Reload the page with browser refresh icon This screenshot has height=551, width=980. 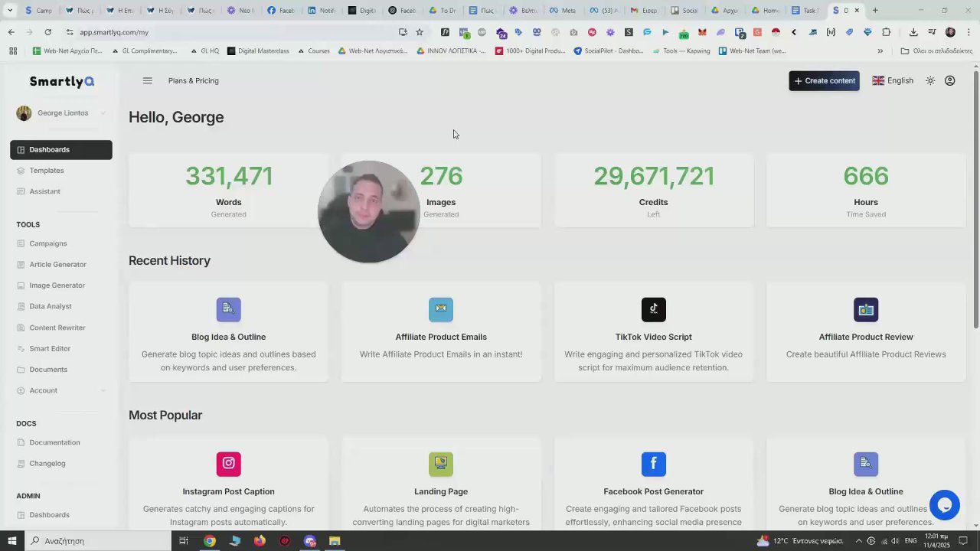coord(47,32)
